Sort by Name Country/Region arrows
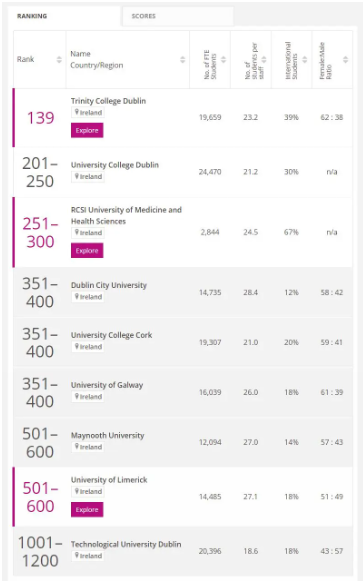This screenshot has width=363, height=583. (x=183, y=59)
